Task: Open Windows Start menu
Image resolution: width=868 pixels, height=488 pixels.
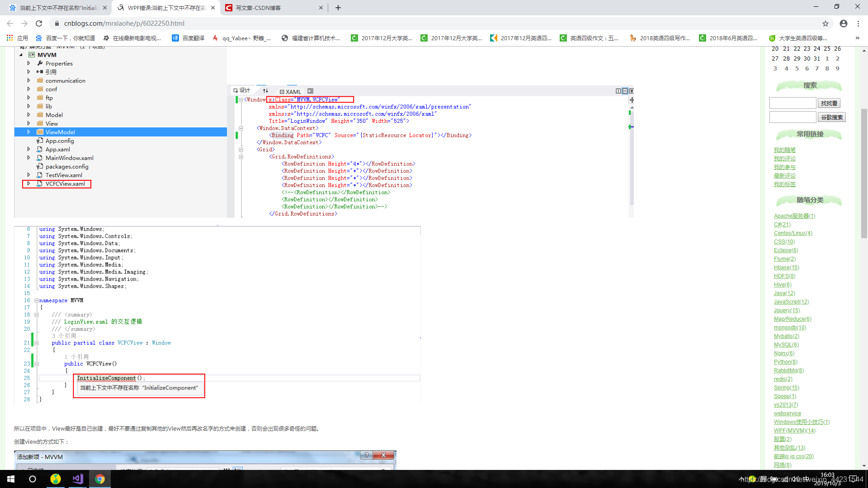Action: pos(11,479)
